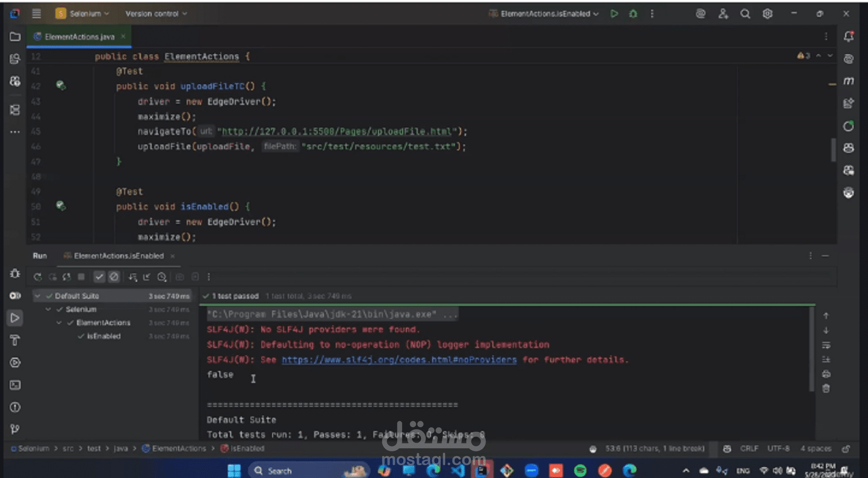This screenshot has height=478, width=868.
Task: Print the console output with printer icon
Action: click(826, 374)
